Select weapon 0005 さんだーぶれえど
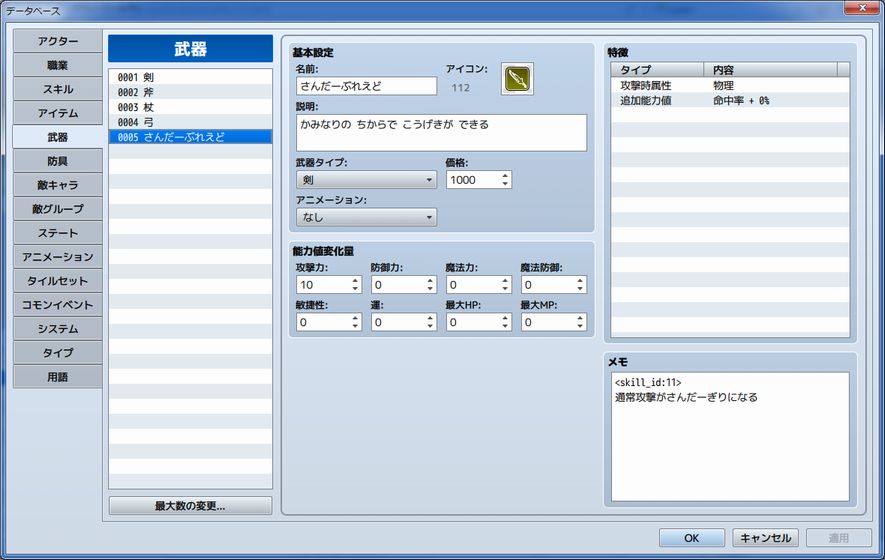 point(190,137)
